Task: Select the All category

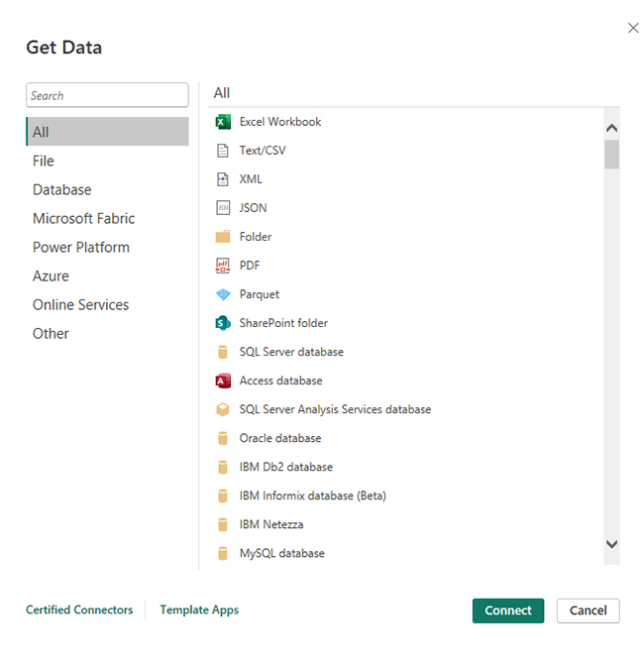Action: click(107, 132)
